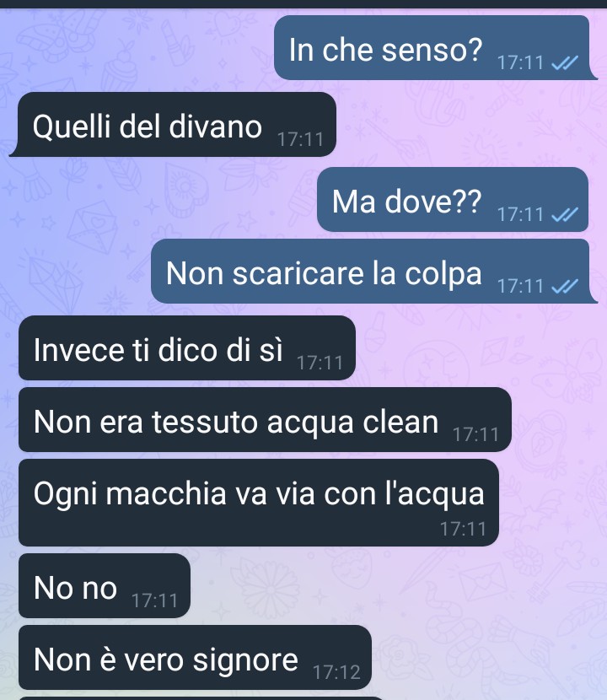
Task: Click timestamp of 'Quelli del divano' message
Action: tap(300, 140)
